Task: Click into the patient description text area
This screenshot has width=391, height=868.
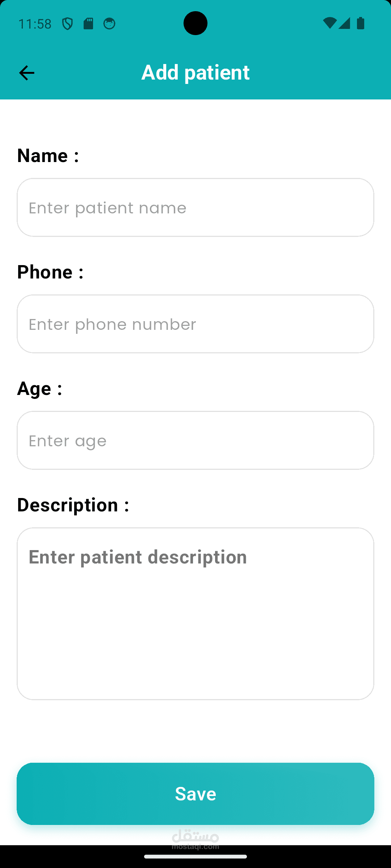Action: coord(195,613)
